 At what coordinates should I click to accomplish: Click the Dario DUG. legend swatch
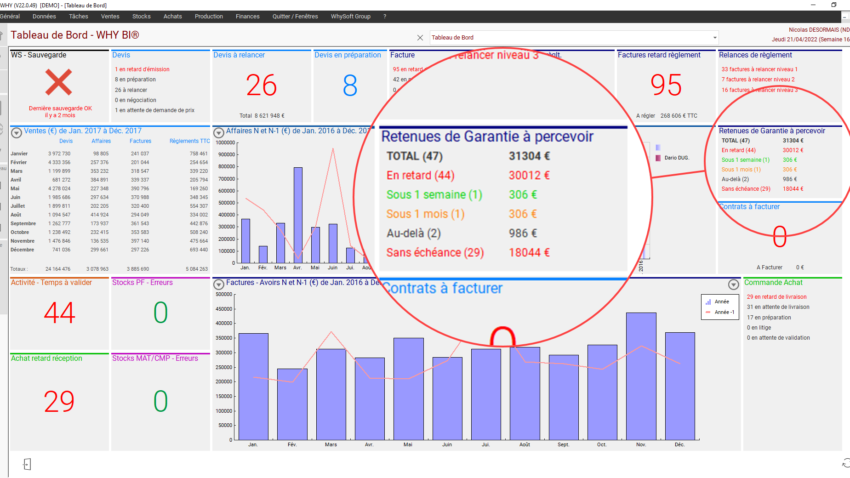click(x=658, y=158)
